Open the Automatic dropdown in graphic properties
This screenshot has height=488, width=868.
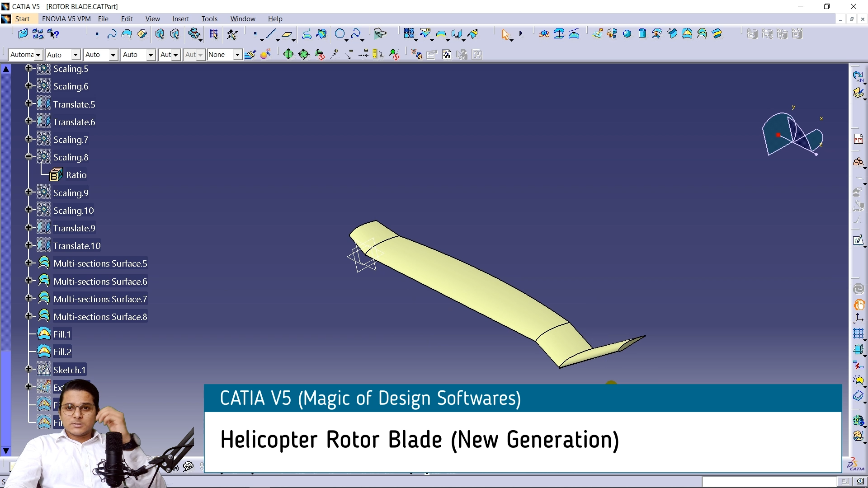[38, 55]
